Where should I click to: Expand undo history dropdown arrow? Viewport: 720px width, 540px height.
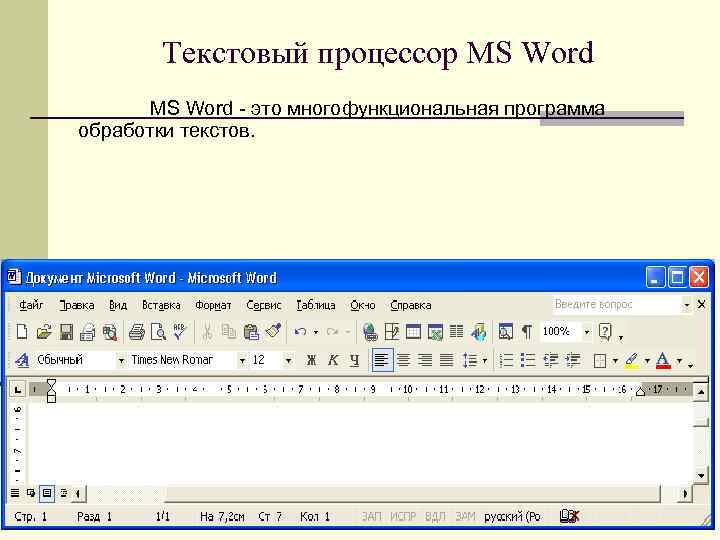(x=315, y=332)
